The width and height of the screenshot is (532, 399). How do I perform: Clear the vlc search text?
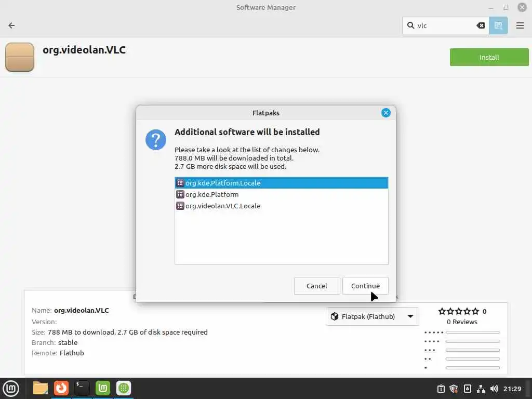(x=481, y=25)
